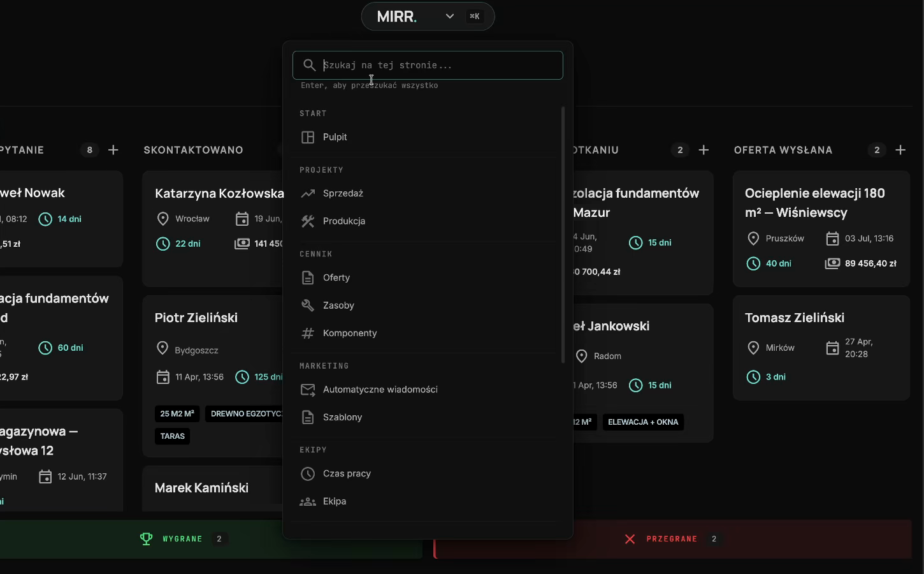Click the ⌘K shortcut badge

coord(475,17)
